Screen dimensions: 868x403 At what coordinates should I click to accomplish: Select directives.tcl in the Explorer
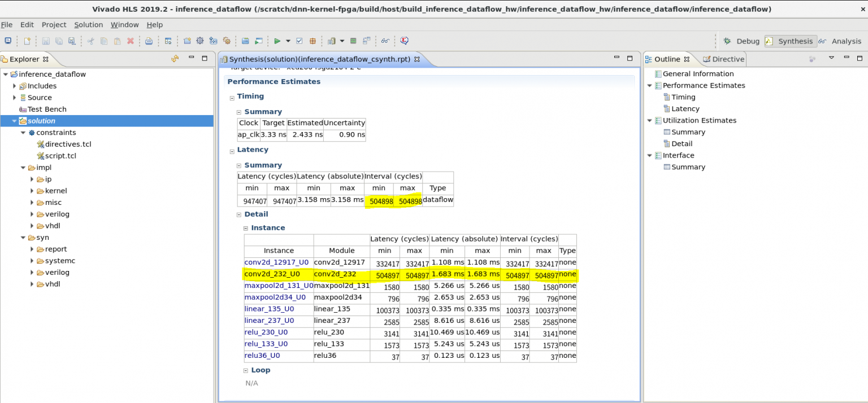[x=68, y=144]
